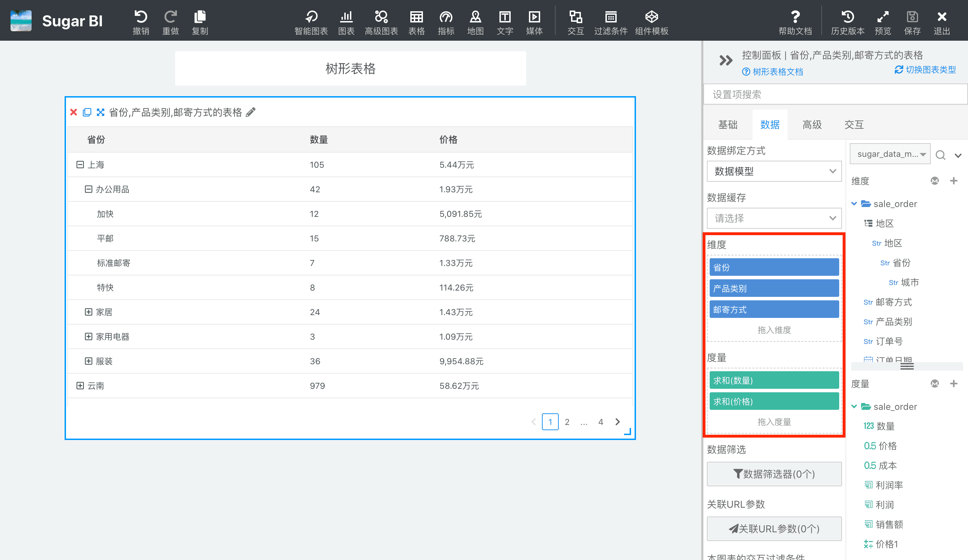Click the 预览 preview icon

click(x=883, y=17)
